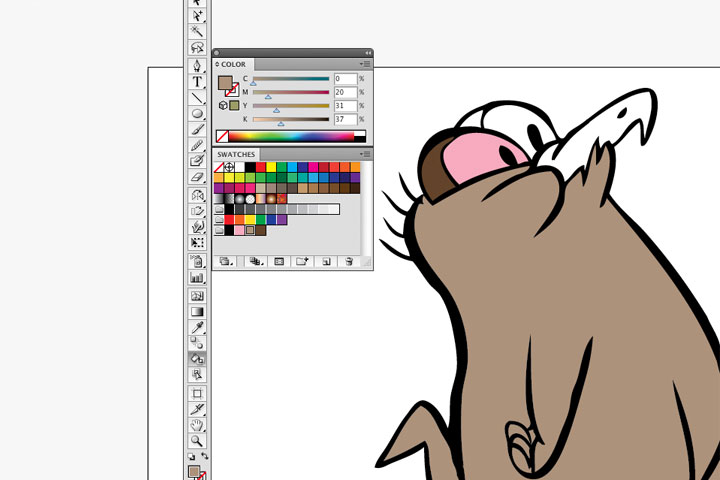The image size is (720, 480).
Task: Select the Type tool
Action: 197,82
